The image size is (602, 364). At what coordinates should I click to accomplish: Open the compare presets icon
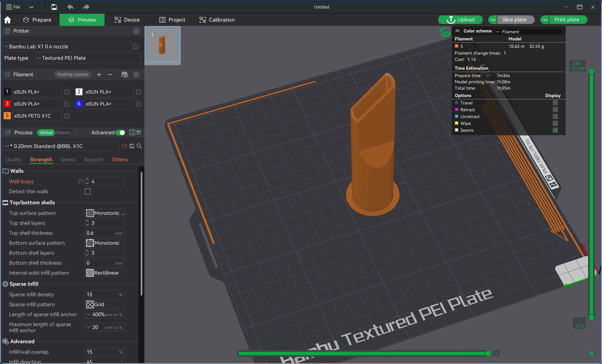click(139, 133)
